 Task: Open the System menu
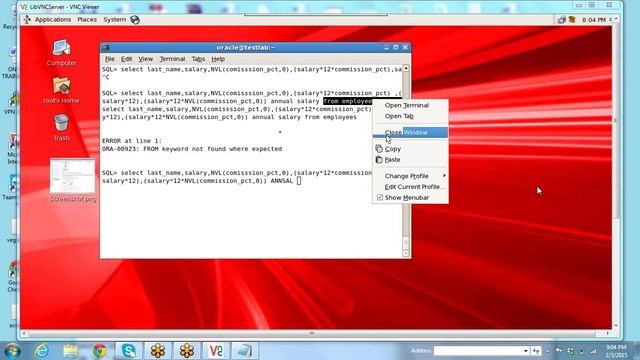(115, 20)
